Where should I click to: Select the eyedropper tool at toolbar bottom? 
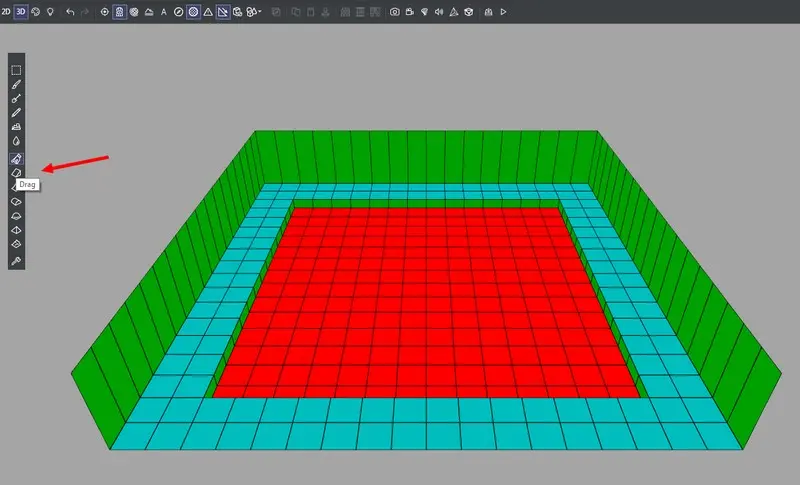16,261
